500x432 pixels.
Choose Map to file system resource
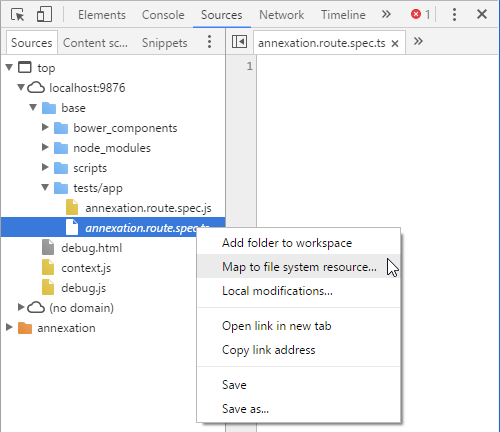299,267
